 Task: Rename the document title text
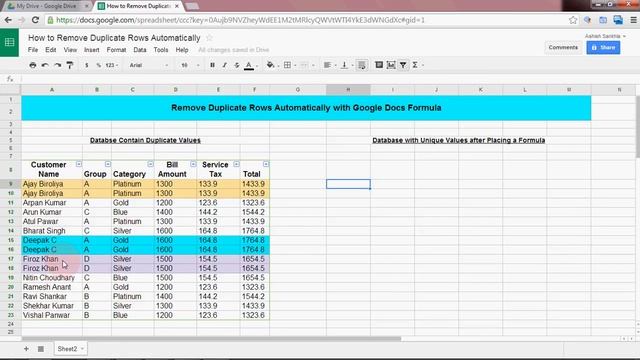114,38
